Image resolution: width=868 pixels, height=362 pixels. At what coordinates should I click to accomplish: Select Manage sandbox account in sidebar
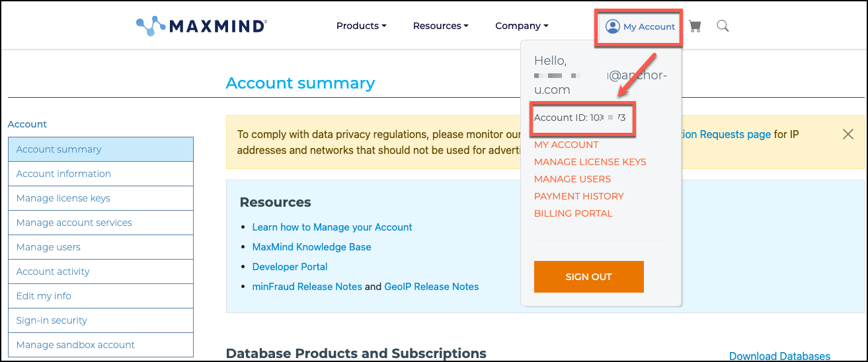(75, 345)
